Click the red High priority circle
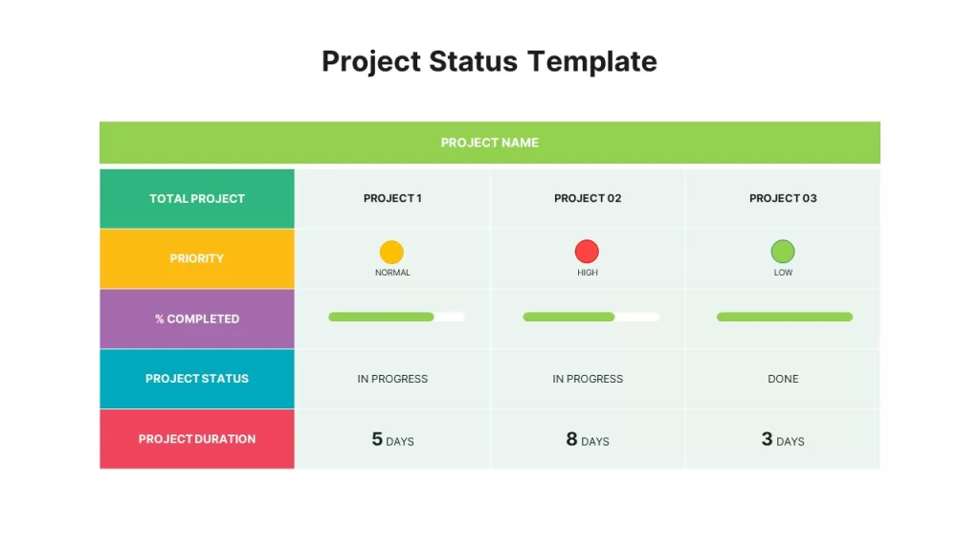The image size is (980, 551). pyautogui.click(x=587, y=252)
